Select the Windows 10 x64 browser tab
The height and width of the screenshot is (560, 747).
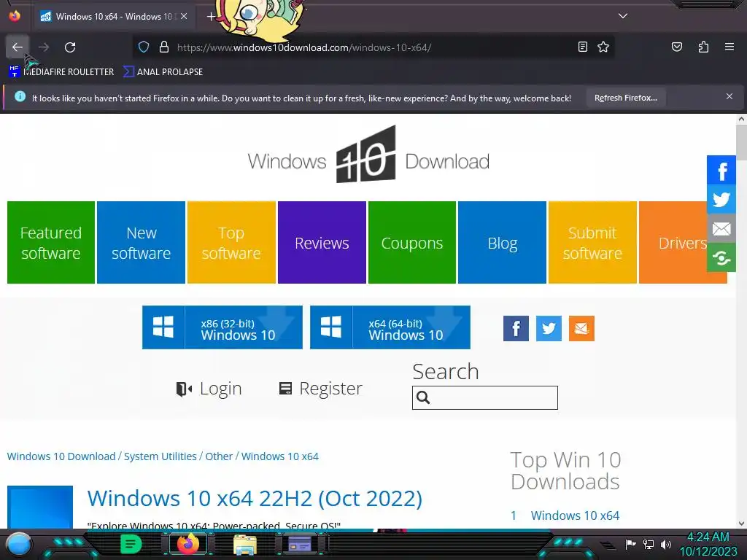[114, 16]
